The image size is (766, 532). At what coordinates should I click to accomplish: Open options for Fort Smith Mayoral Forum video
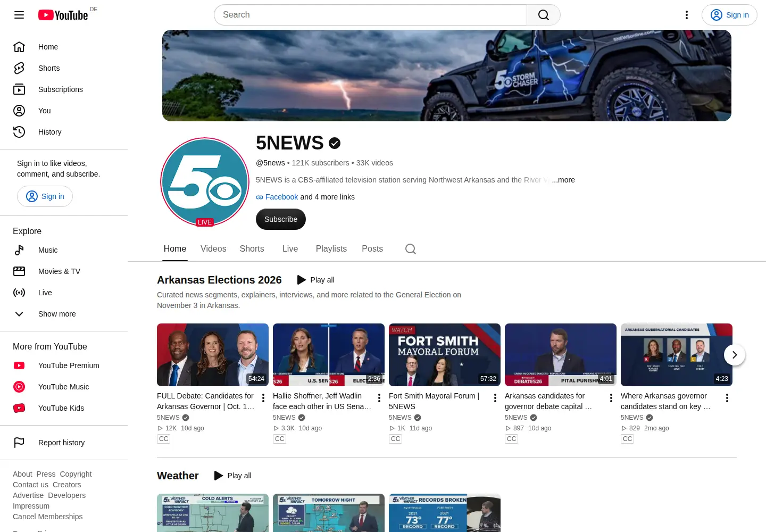(495, 398)
